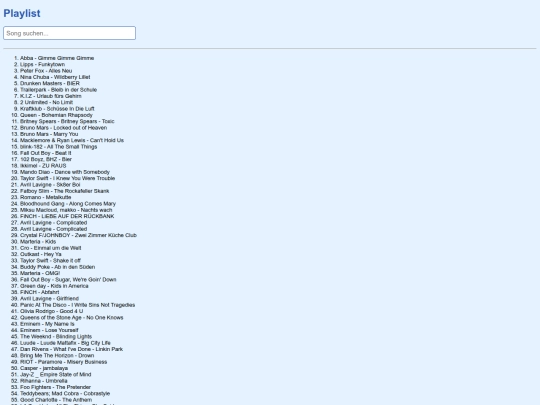This screenshot has height=405, width=540.
Task: Click entry 28 Avril Lavigne - Complicated
Action: tap(53, 229)
